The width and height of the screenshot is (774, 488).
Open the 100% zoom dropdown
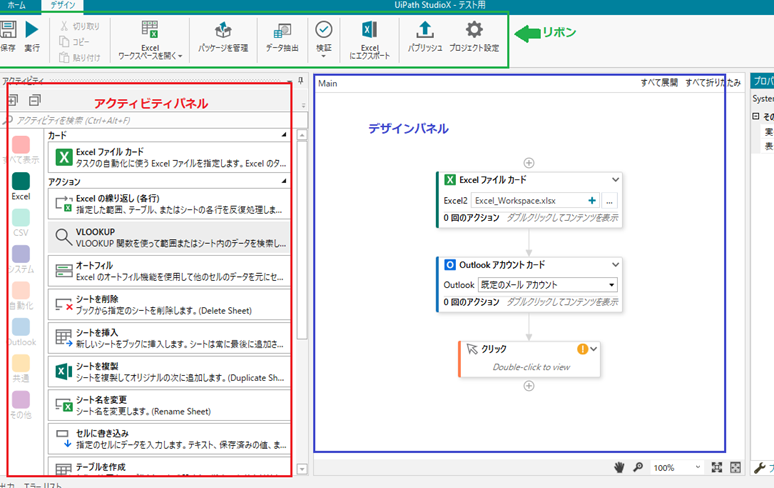(x=677, y=467)
